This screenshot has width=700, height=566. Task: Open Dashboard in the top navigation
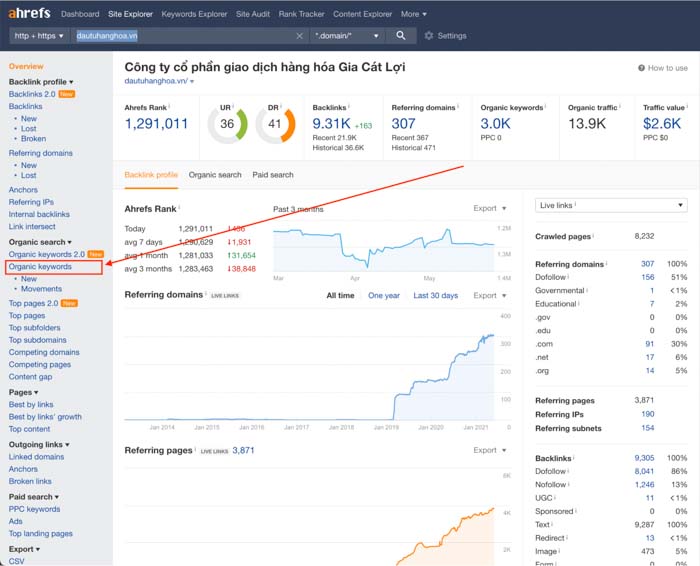(x=80, y=14)
